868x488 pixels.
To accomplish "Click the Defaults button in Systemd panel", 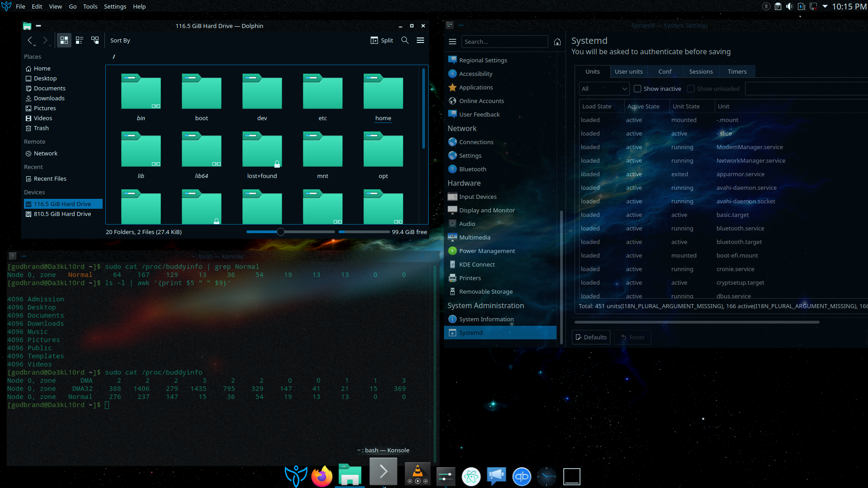I will pyautogui.click(x=591, y=337).
